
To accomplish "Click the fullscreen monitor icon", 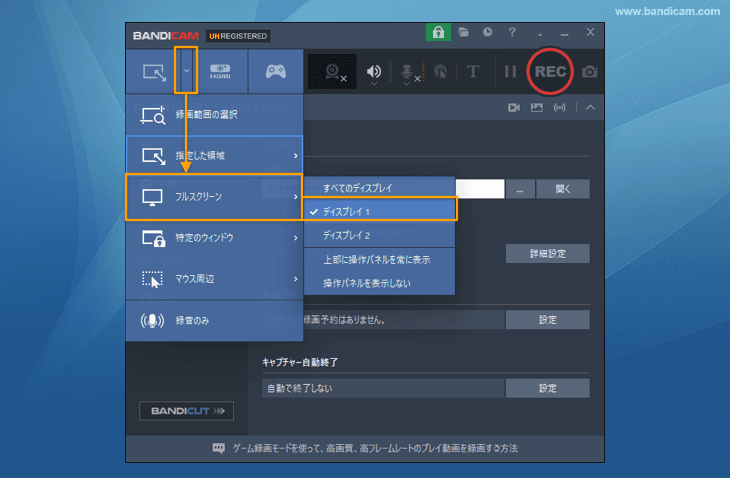I will (x=152, y=197).
